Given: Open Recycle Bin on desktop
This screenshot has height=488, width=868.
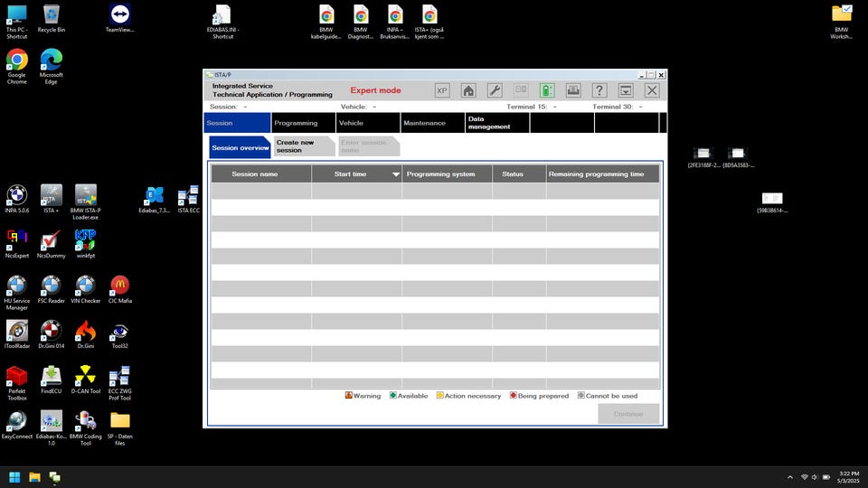Looking at the screenshot, I should pos(51,18).
